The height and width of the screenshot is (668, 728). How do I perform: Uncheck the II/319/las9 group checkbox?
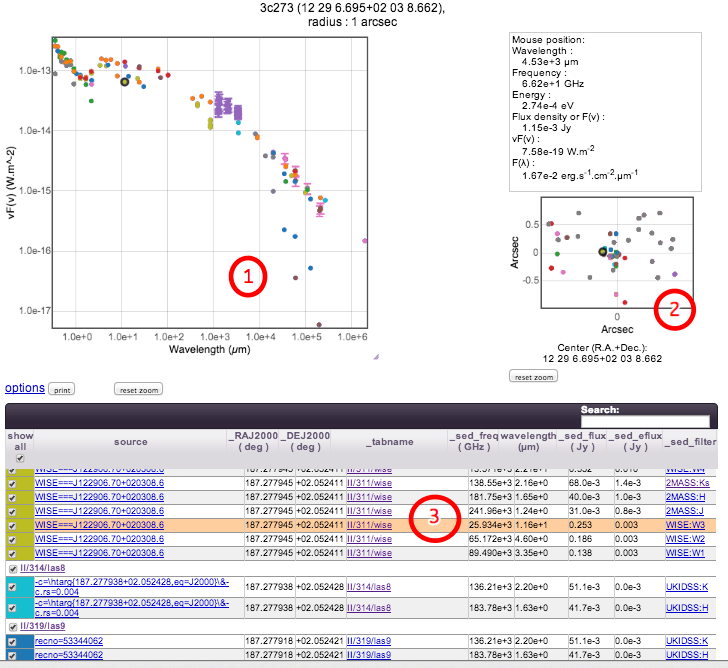(x=12, y=627)
